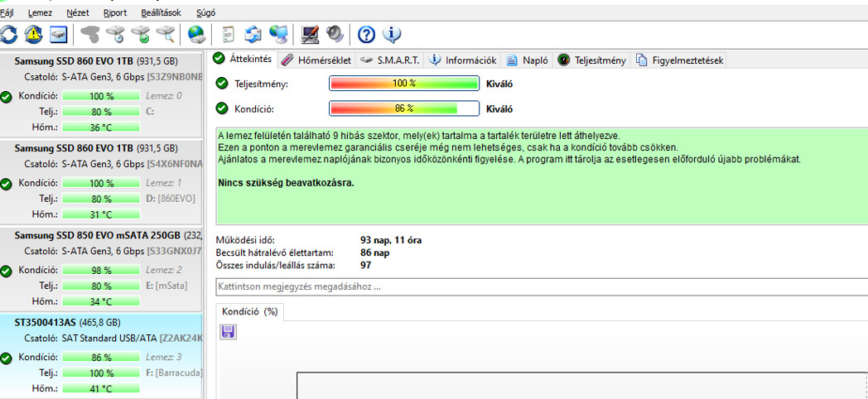The width and height of the screenshot is (868, 399).
Task: Click the send report email toolbar icon
Action: tap(253, 35)
